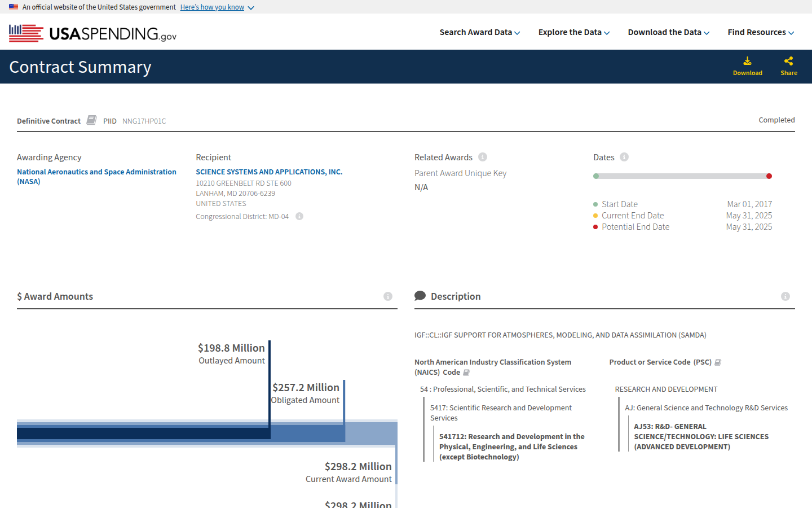This screenshot has width=812, height=508.
Task: Click the SAMDA description text
Action: [x=560, y=335]
